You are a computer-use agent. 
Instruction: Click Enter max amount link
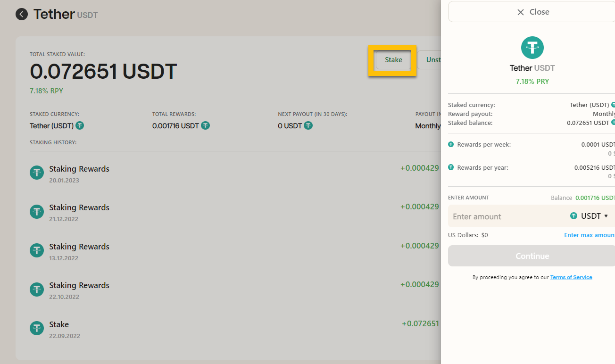tap(590, 235)
